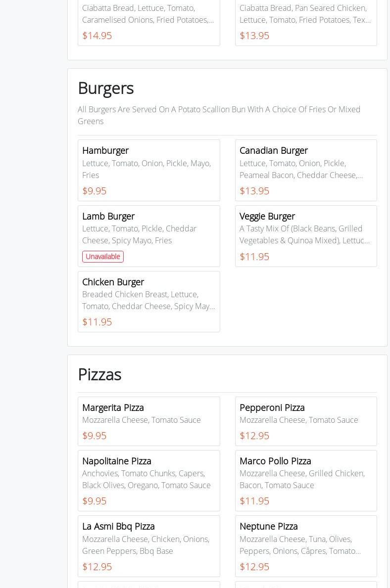
Task: Click the Lamb Burger card title
Action: pos(108,216)
